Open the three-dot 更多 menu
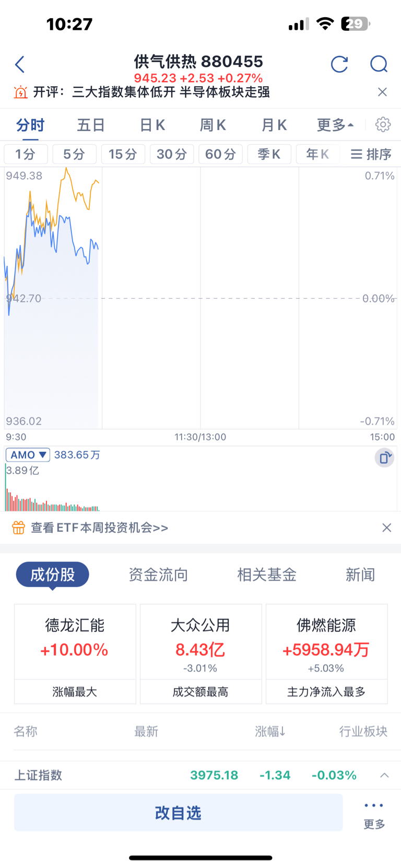Screen dimensions: 401x868 point(374,814)
